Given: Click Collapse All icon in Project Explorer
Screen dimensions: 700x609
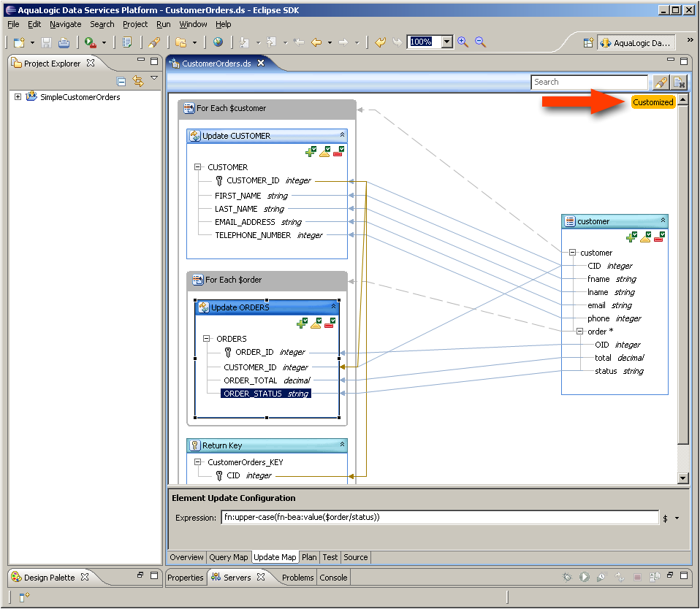Looking at the screenshot, I should pyautogui.click(x=121, y=81).
